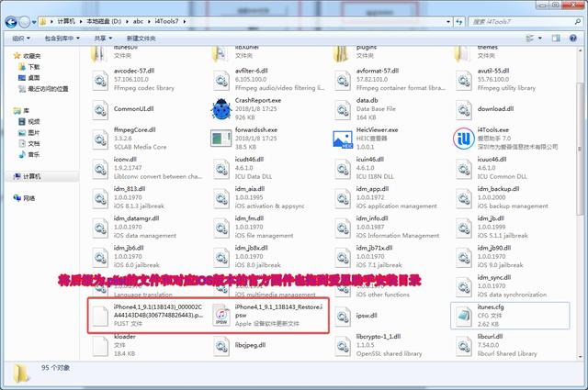Select the ffmpegCore.dll file icon
588x390 pixels.
coord(100,139)
